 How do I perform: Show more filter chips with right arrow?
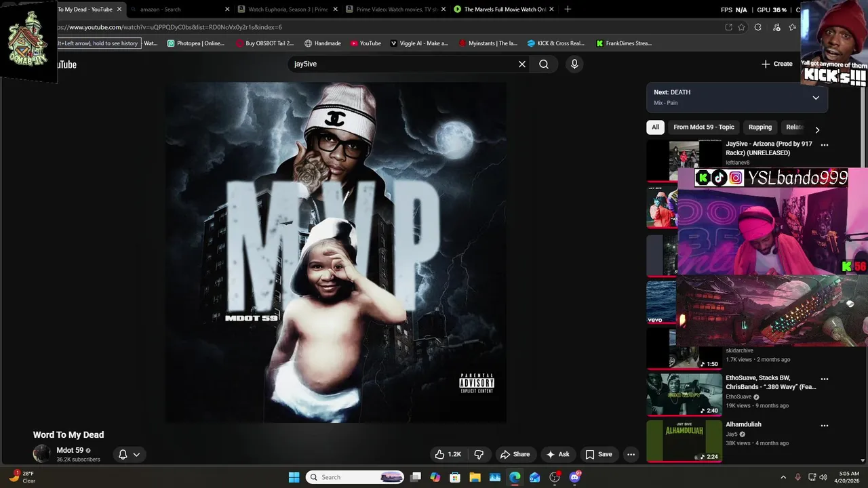817,129
